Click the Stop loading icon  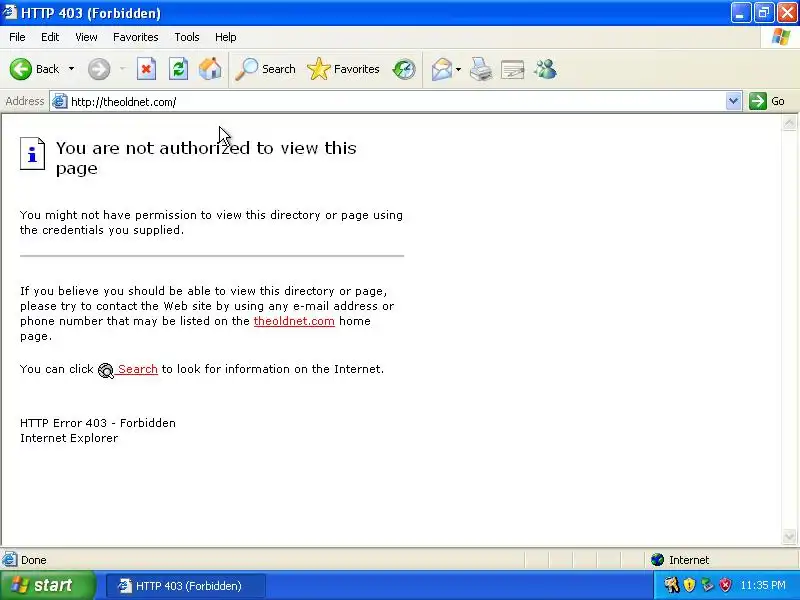click(146, 69)
